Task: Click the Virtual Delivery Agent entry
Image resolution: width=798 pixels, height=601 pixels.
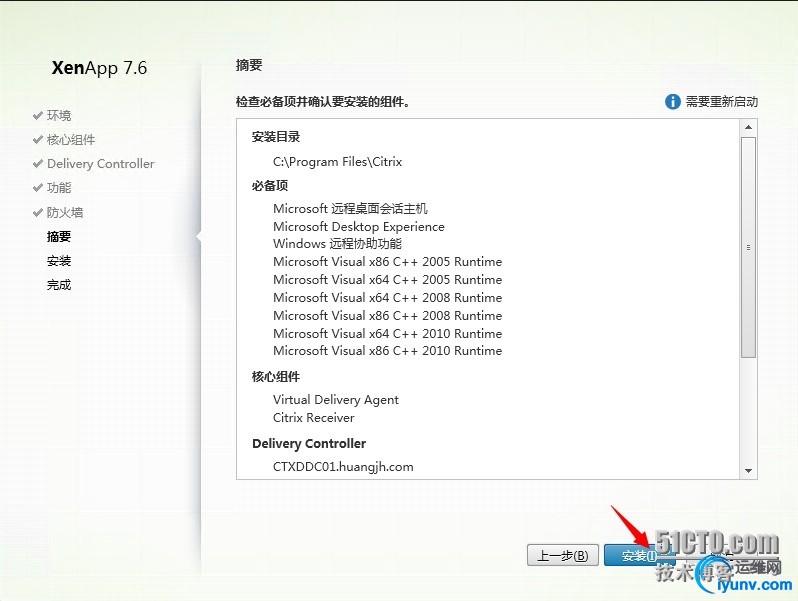Action: [x=336, y=400]
